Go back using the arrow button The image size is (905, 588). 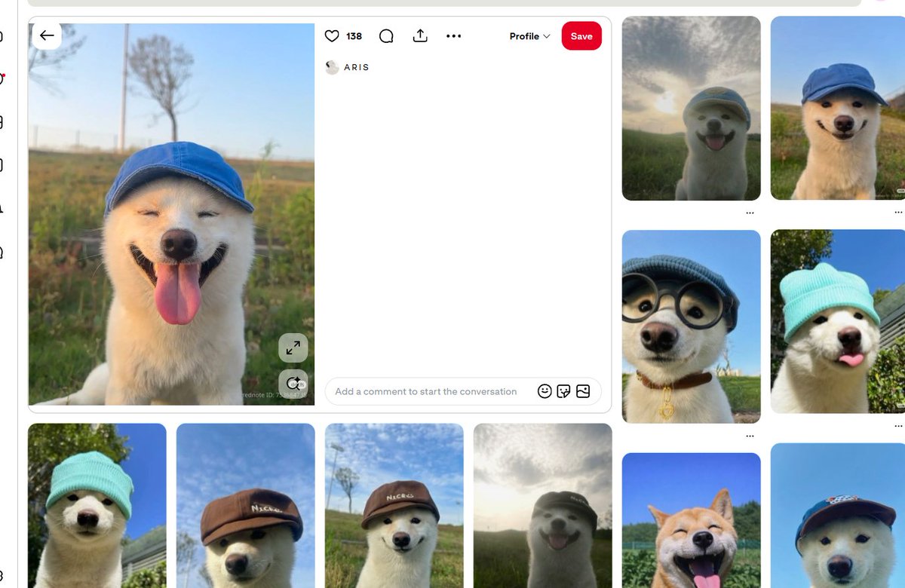pos(47,35)
